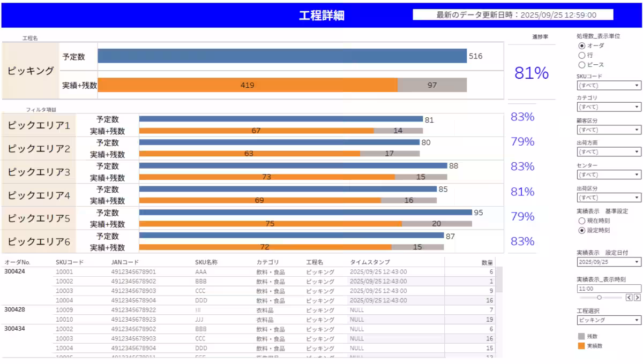Open the センター filter dropdown
Viewport: 643px width, 364px height.
609,175
